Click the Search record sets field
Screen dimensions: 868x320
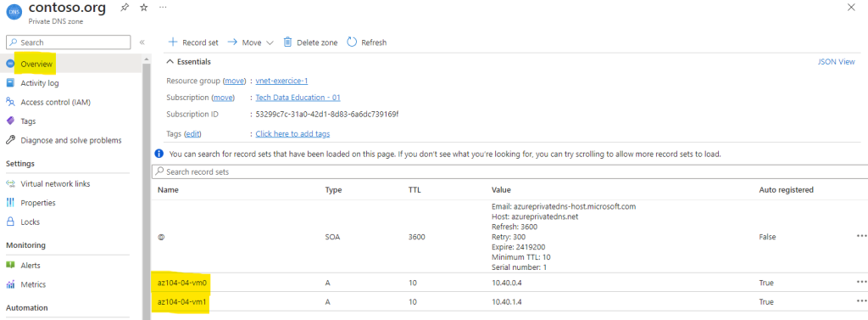click(509, 172)
